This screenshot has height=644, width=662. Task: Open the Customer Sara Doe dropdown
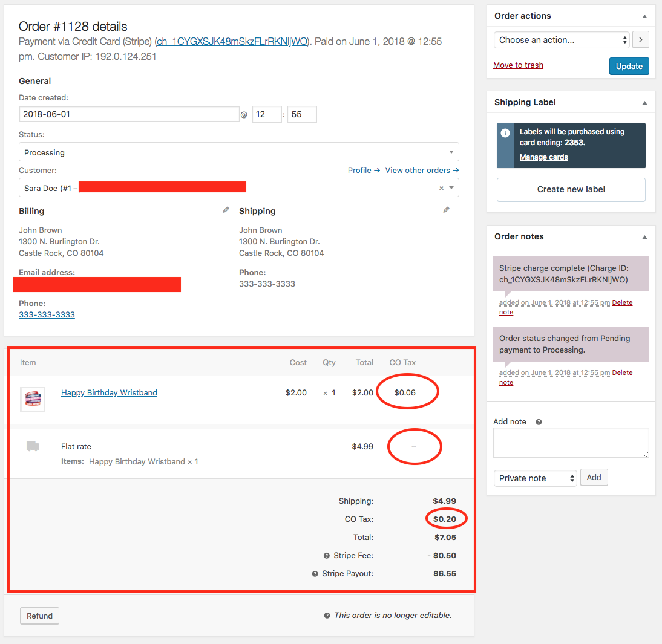coord(239,188)
